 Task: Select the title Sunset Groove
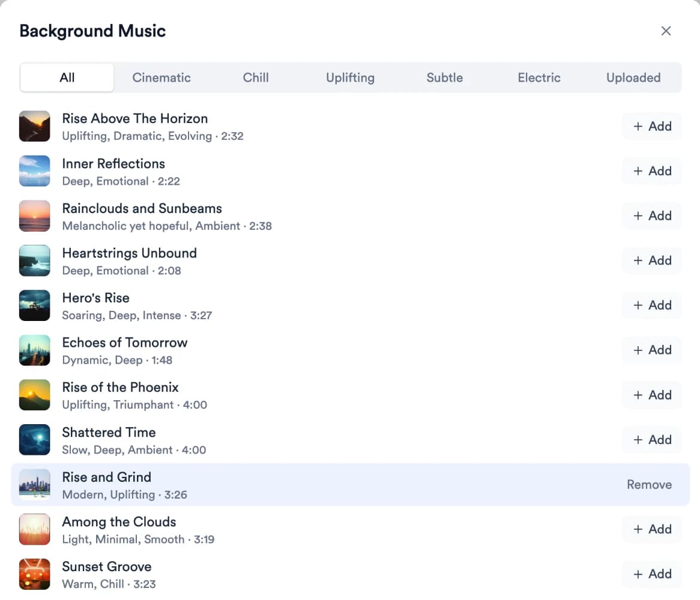107,566
